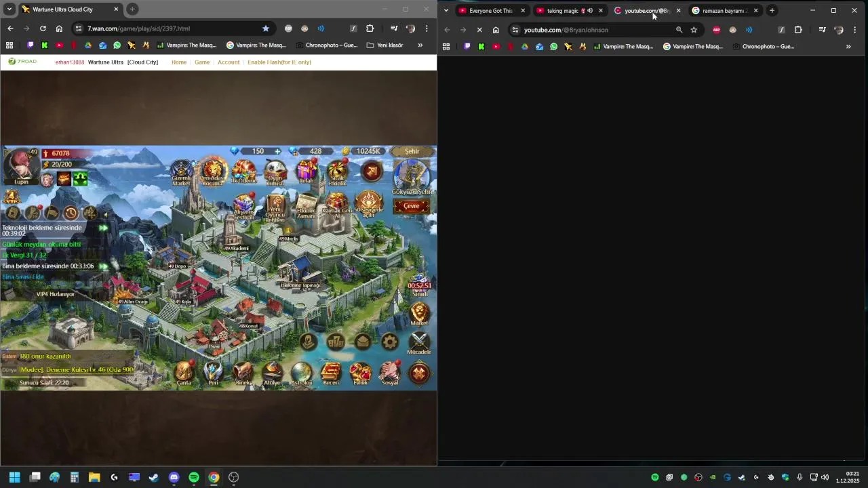Click the game settings gear icon

(390, 342)
